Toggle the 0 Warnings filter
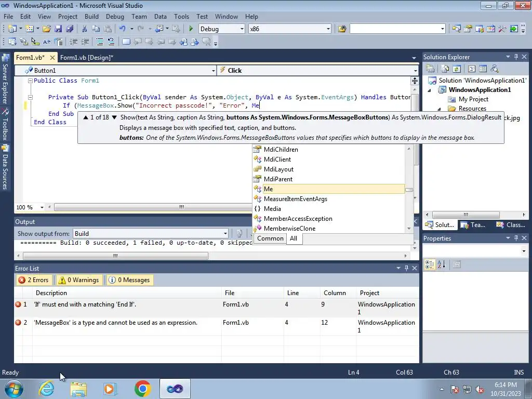 79,280
